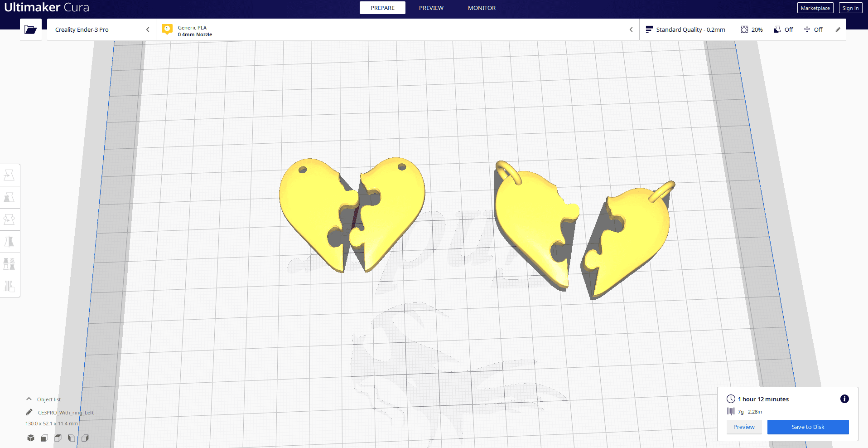Select the Move tool in left toolbar
The width and height of the screenshot is (868, 448).
point(10,175)
